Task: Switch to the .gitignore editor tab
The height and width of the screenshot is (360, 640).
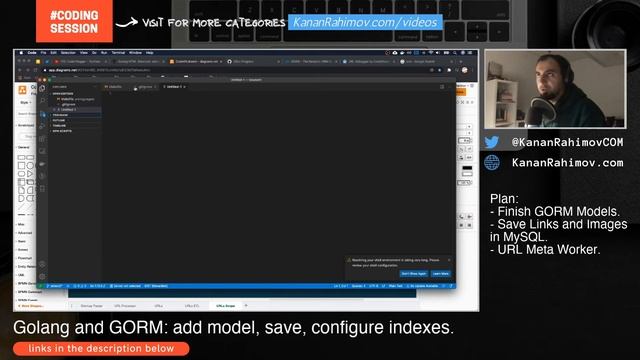Action: click(145, 87)
